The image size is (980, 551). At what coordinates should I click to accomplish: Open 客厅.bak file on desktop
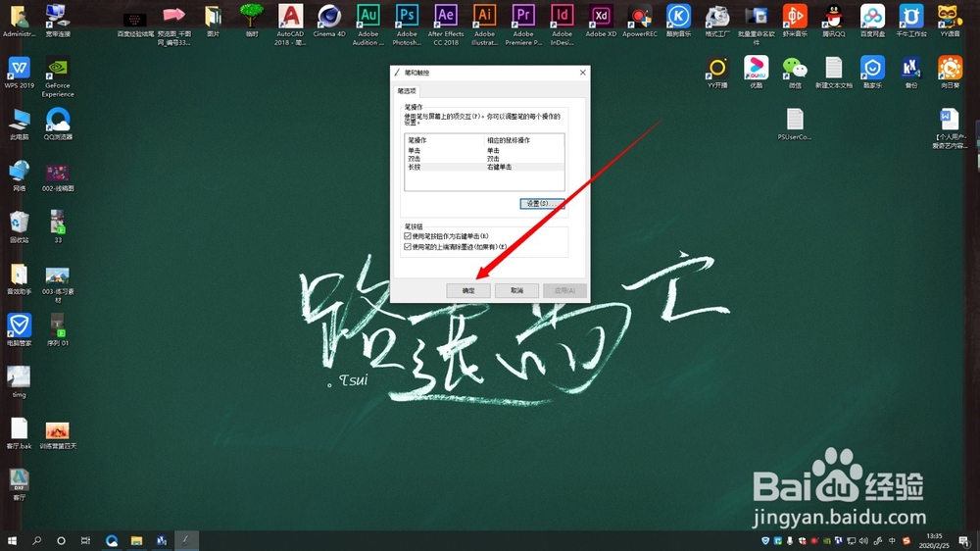(x=20, y=433)
